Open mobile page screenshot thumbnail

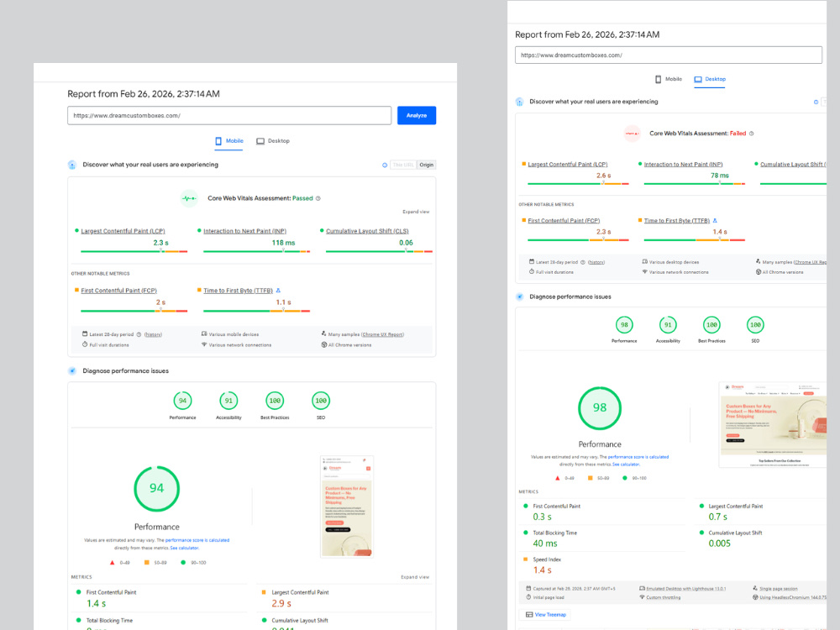pyautogui.click(x=347, y=507)
